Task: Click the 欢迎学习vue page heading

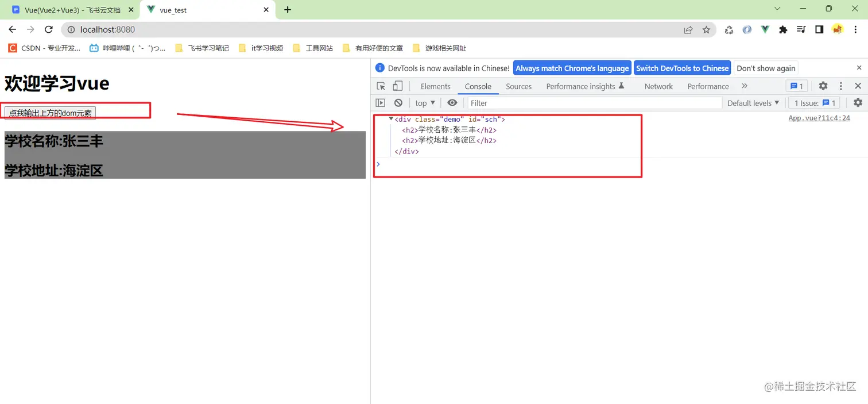Action: (x=57, y=83)
